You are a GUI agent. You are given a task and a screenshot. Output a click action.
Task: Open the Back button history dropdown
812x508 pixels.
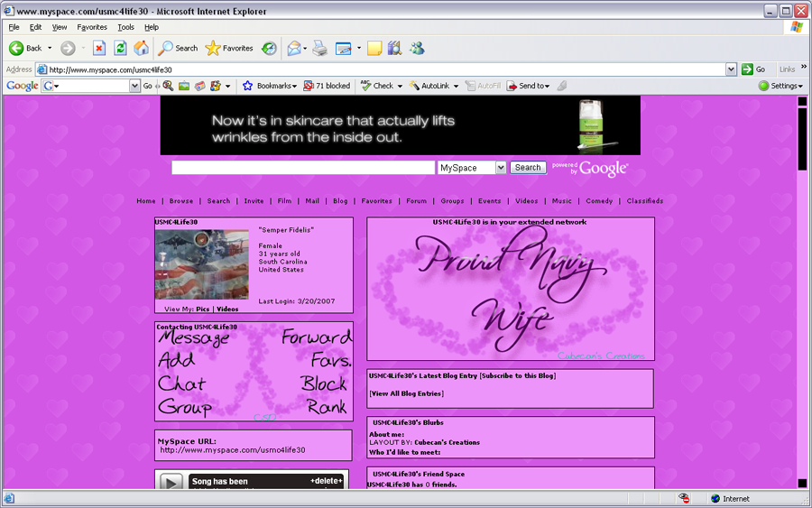tap(50, 48)
